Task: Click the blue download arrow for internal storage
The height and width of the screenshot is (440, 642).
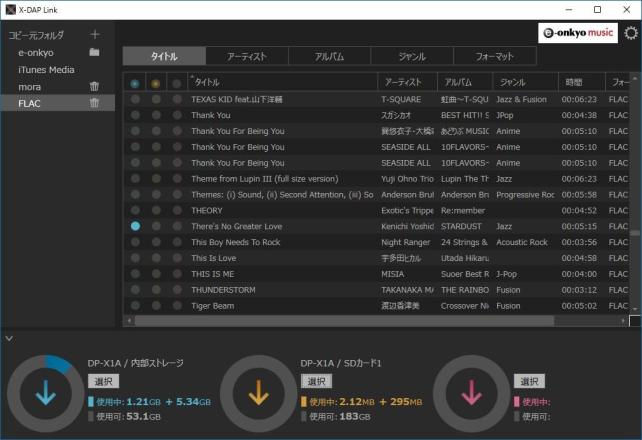Action: [46, 394]
